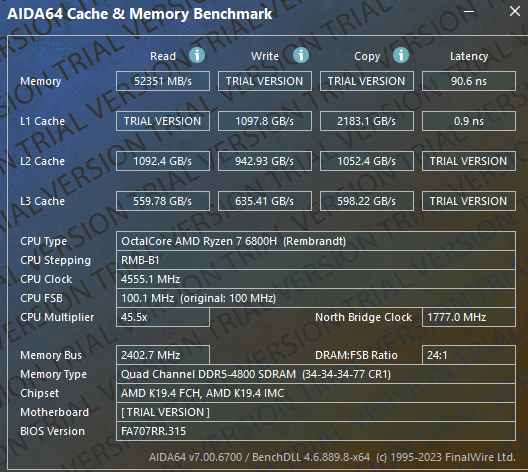Click Memory Write TRIAL VERSION cell

265,81
